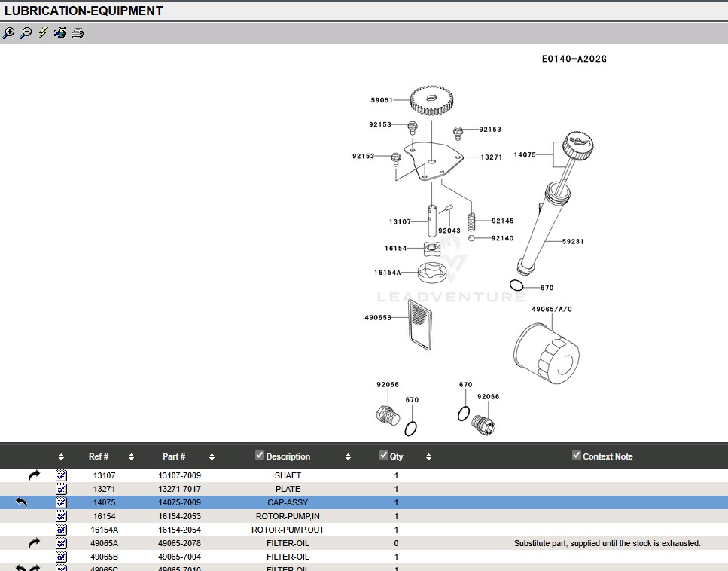Select part number 16154-2054
Image resolution: width=728 pixels, height=571 pixels.
(179, 530)
